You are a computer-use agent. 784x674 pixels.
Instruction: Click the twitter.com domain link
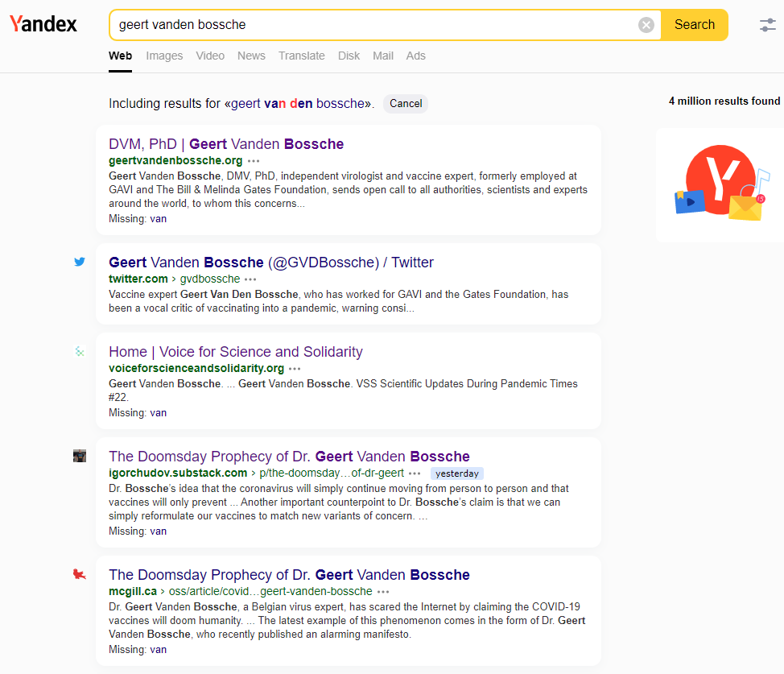(x=138, y=279)
